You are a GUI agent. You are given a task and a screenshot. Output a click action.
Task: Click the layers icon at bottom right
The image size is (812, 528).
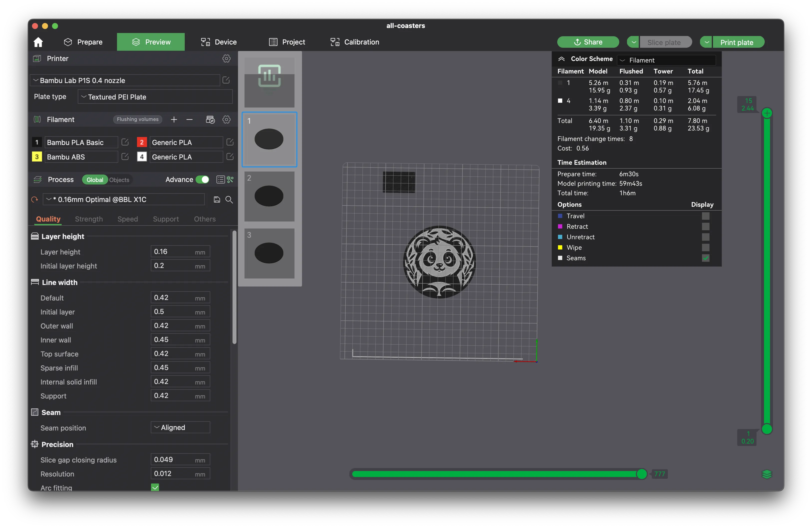(x=766, y=474)
